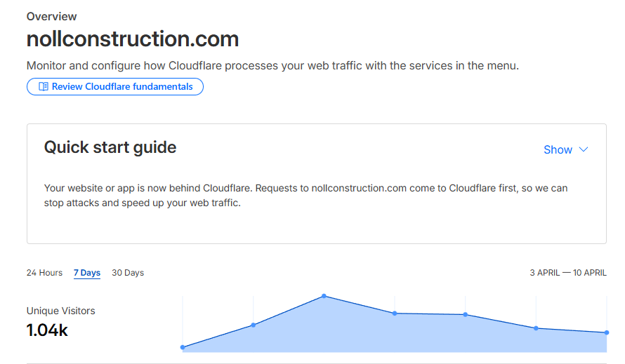Select the 7 Days time range

(x=87, y=273)
